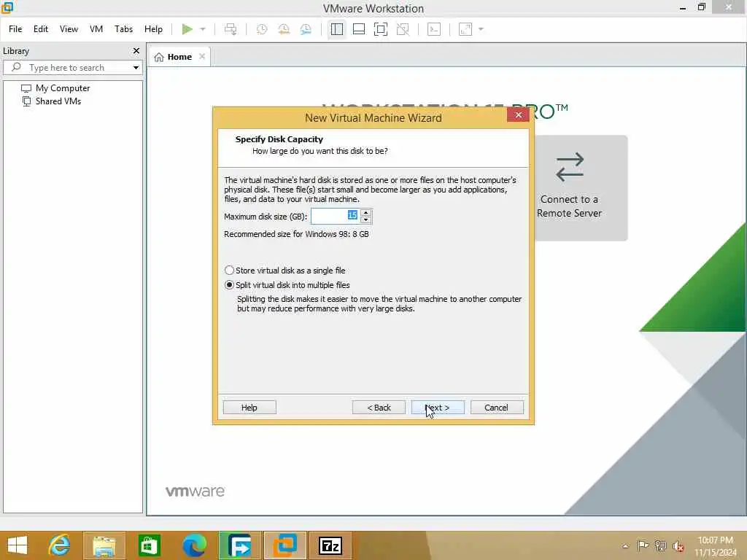The height and width of the screenshot is (560, 747).
Task: Select My Computer in the Library tree
Action: tap(63, 88)
